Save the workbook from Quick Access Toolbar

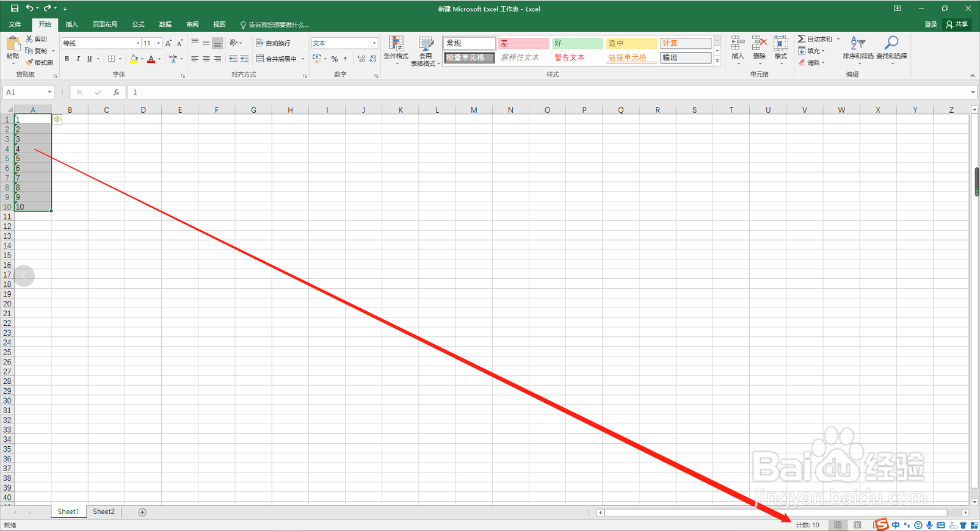coord(15,9)
